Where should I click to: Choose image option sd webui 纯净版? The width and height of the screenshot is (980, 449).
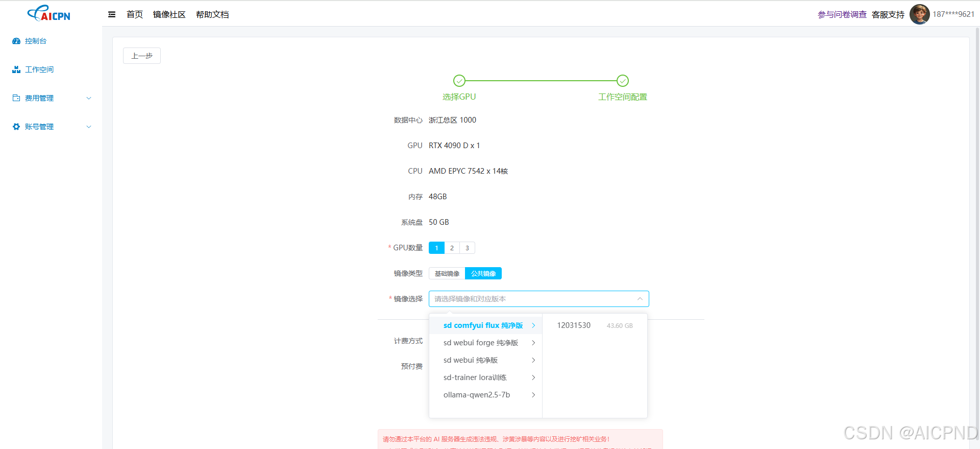[x=485, y=360]
